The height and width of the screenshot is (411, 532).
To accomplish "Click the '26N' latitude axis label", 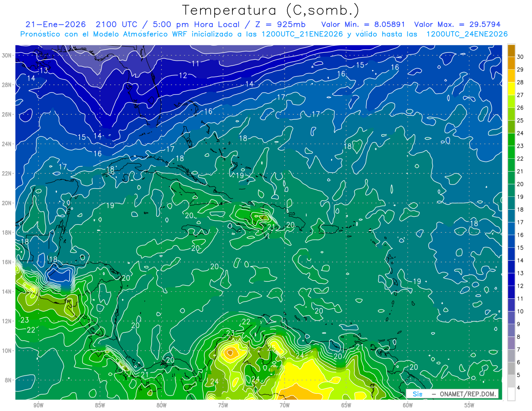I will (7, 114).
